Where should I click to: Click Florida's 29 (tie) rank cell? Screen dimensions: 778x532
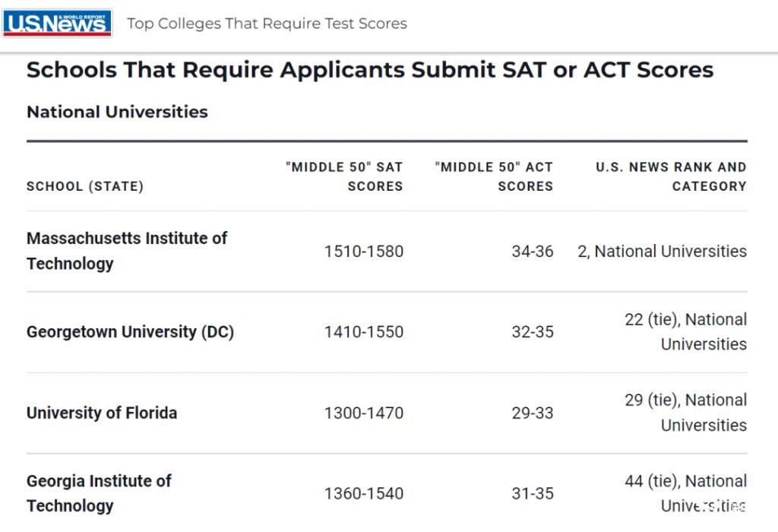click(x=686, y=413)
